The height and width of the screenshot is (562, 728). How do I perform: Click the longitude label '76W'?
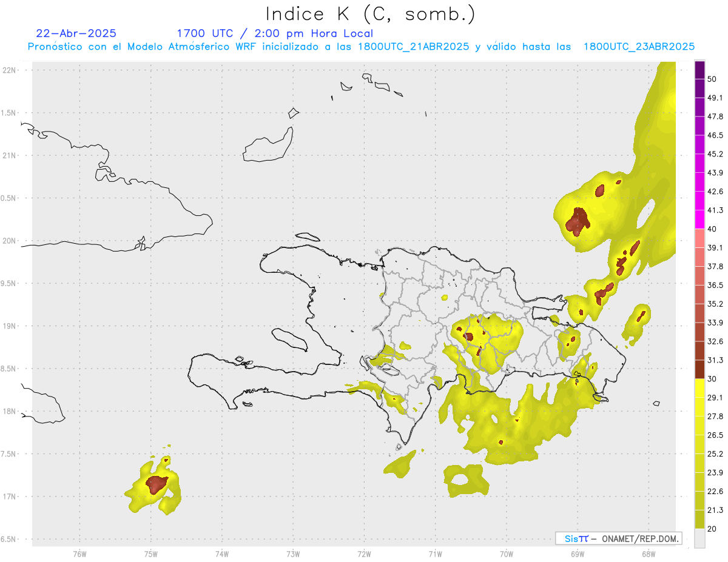[79, 554]
